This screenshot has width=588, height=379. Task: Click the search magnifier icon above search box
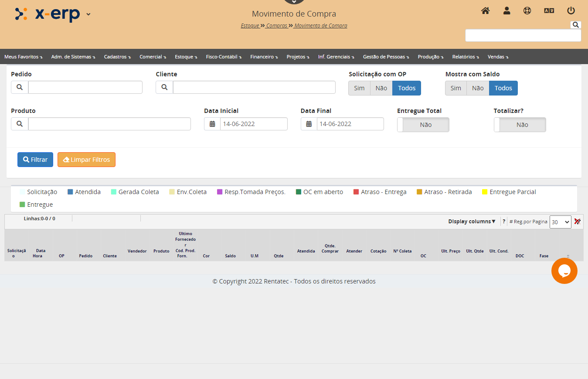[x=575, y=25]
